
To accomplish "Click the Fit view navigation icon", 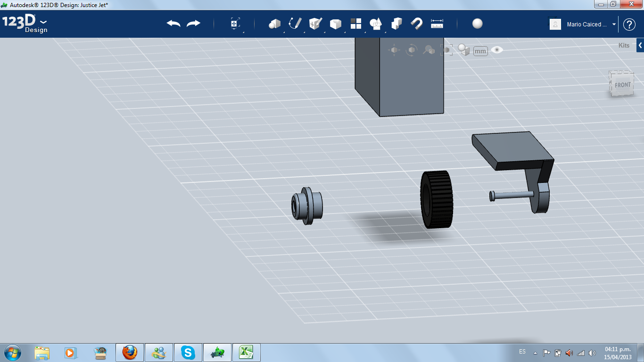I will (x=446, y=50).
